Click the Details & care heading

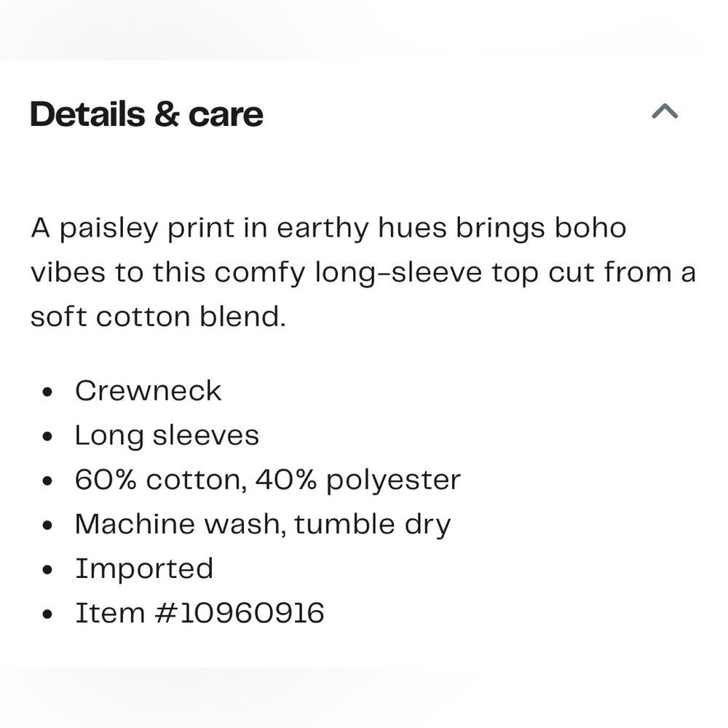147,114
